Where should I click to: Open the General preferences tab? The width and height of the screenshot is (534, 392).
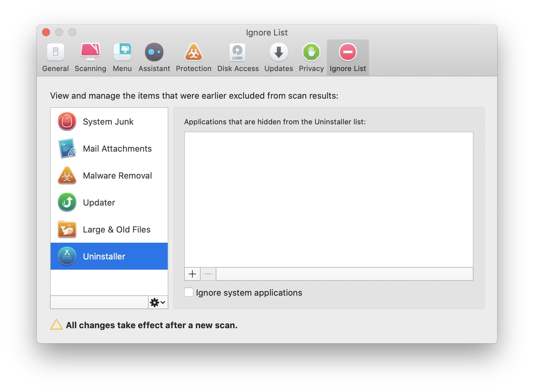(x=55, y=58)
